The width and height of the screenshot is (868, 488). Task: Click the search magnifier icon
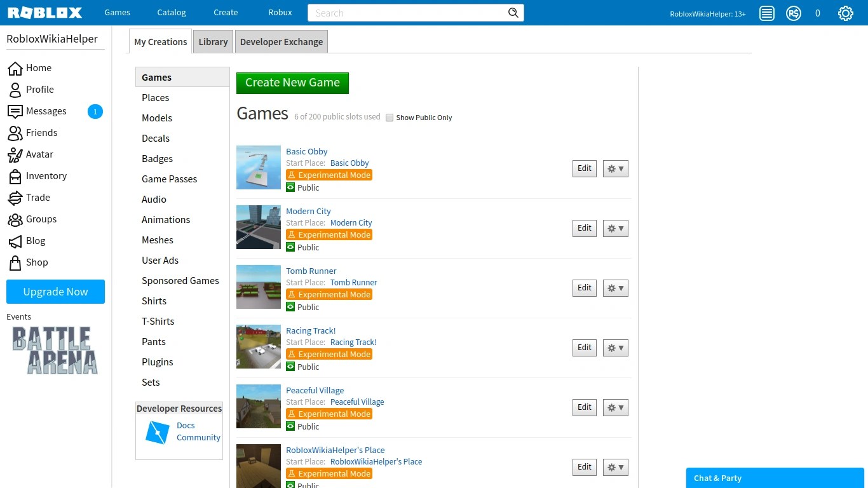click(513, 13)
